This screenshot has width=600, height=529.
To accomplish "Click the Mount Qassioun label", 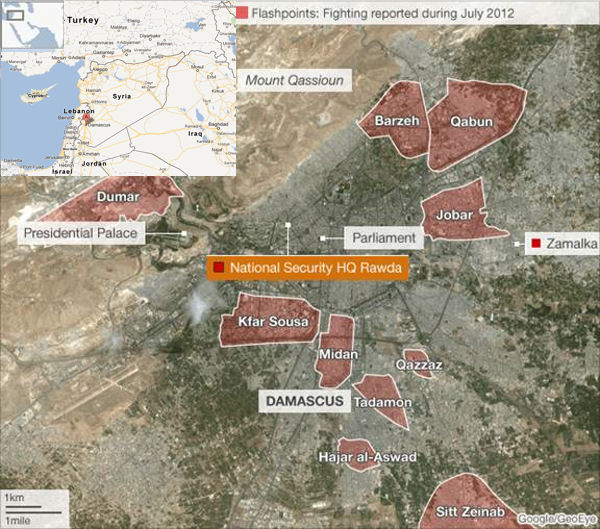I will pos(296,79).
